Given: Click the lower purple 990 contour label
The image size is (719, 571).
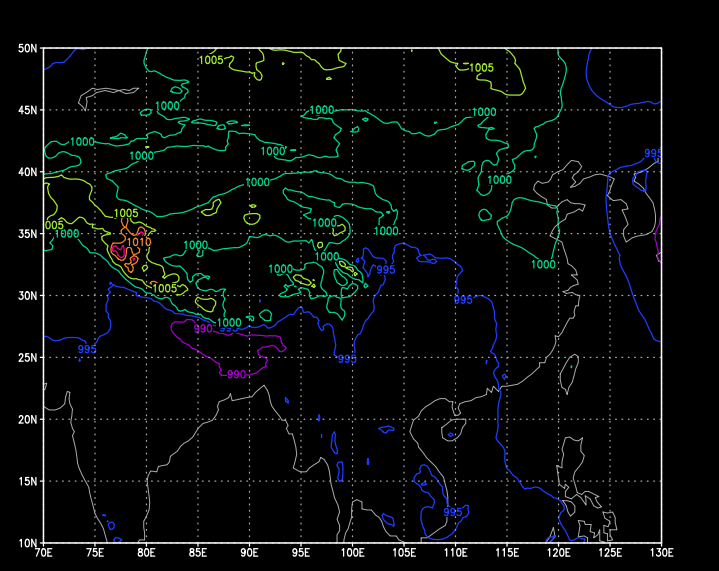Looking at the screenshot, I should pyautogui.click(x=236, y=374).
